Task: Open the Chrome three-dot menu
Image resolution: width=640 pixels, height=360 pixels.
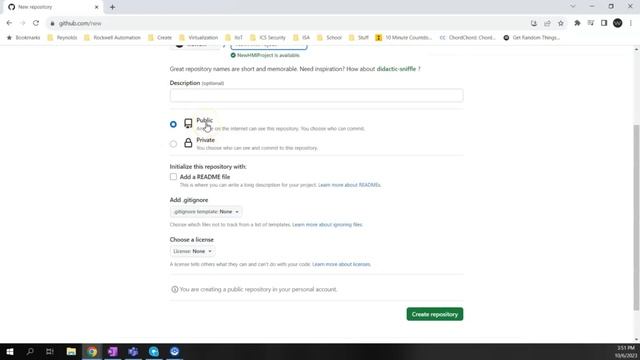Action: point(631,23)
